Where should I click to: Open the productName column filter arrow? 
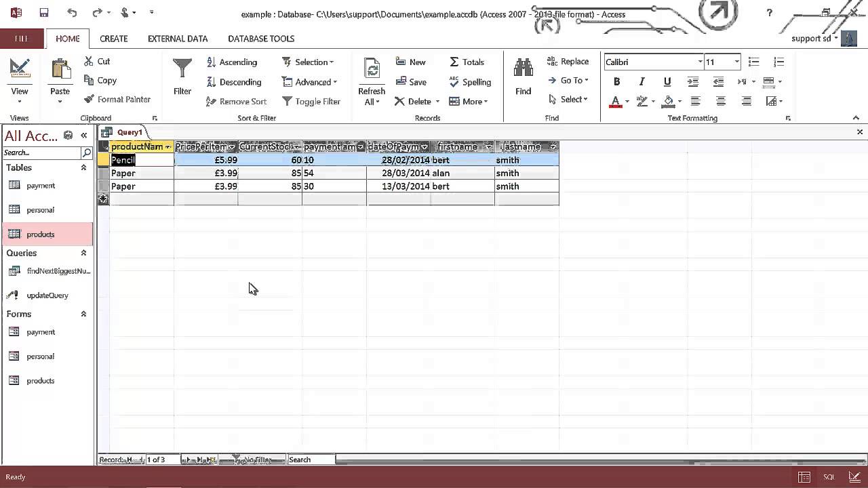point(168,147)
